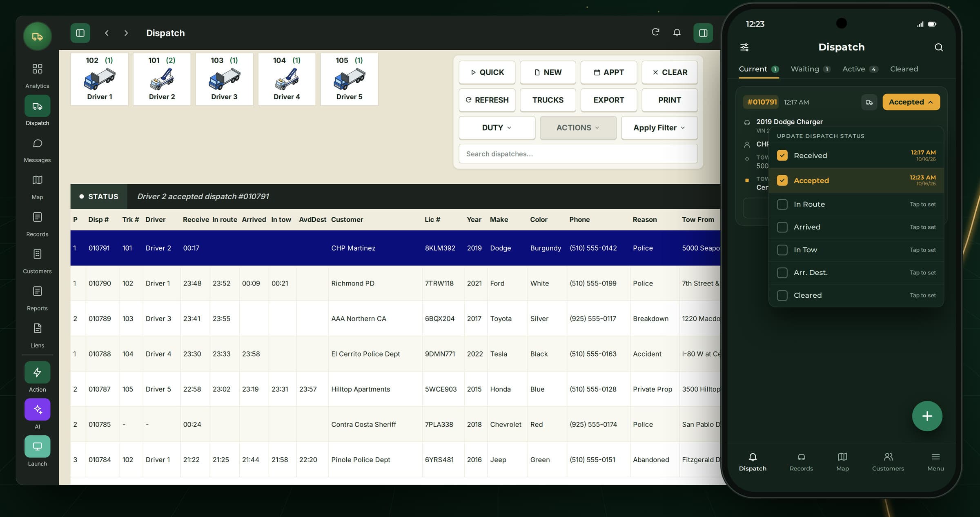Click the CLEAR button
This screenshot has height=517, width=980.
(670, 72)
